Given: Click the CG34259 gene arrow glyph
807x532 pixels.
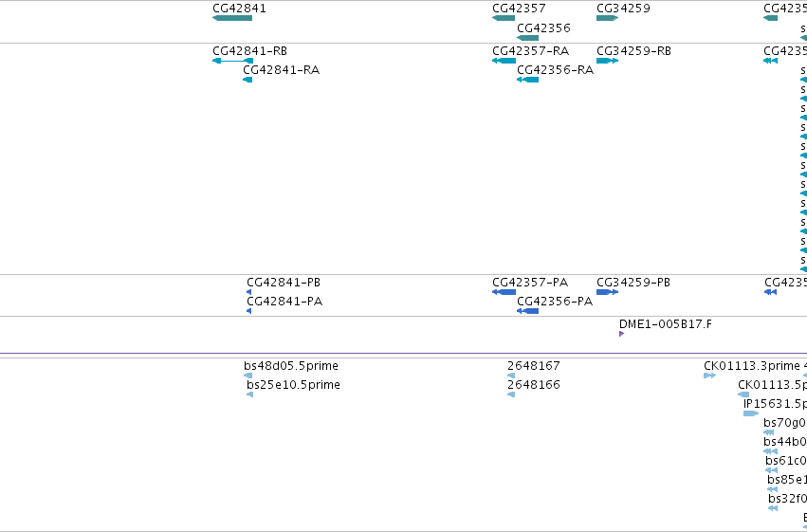Looking at the screenshot, I should [x=607, y=18].
